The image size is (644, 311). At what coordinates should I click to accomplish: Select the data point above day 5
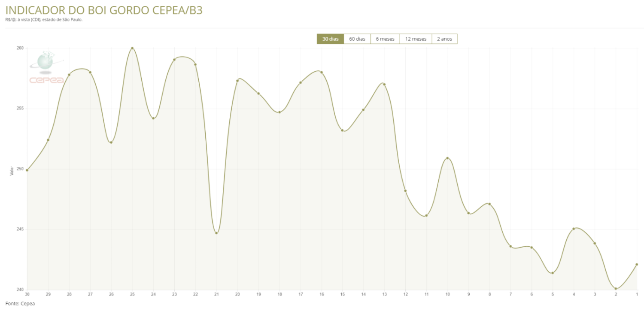point(553,273)
